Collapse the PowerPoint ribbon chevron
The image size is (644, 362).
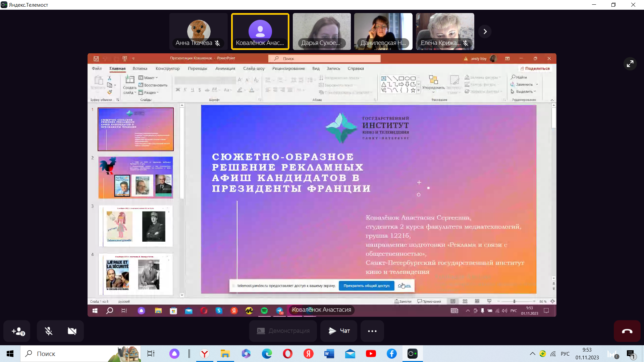552,100
